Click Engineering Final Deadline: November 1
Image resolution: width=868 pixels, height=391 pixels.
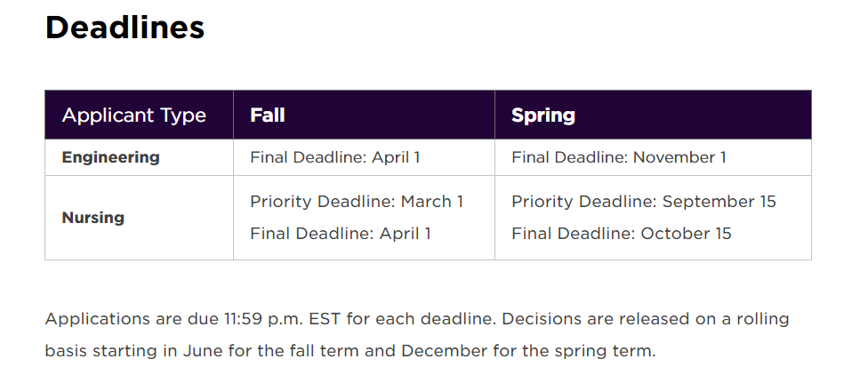click(618, 157)
